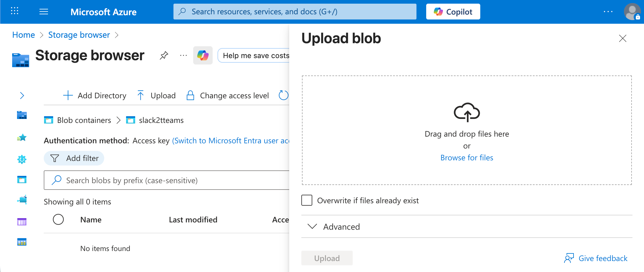Switch to Microsoft Entra user account link
This screenshot has height=272, width=644.
231,141
